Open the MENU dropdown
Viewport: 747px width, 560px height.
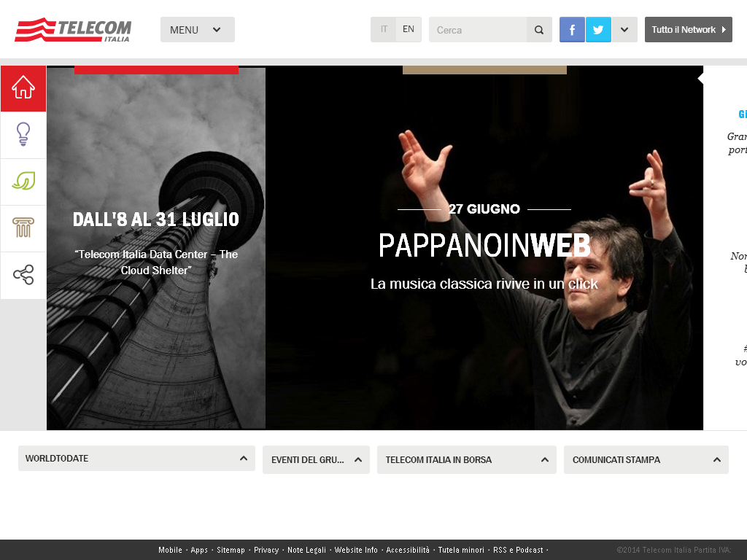coord(197,29)
